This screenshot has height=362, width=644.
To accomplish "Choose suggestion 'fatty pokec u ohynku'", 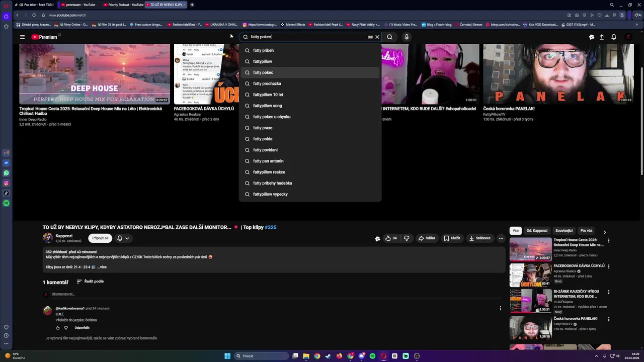I will [x=310, y=117].
